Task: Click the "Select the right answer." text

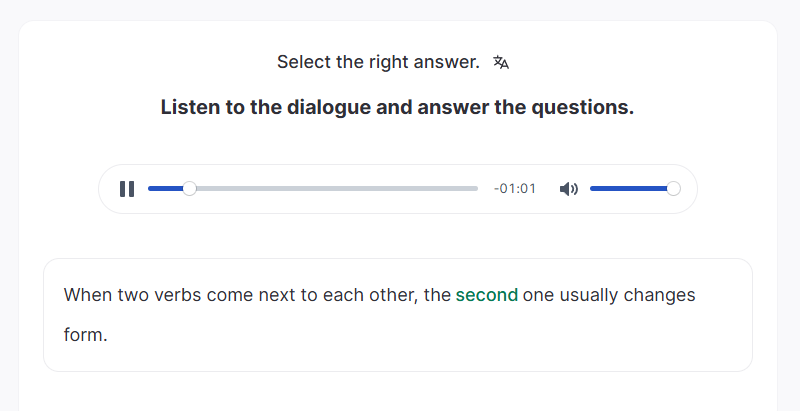Action: click(378, 62)
